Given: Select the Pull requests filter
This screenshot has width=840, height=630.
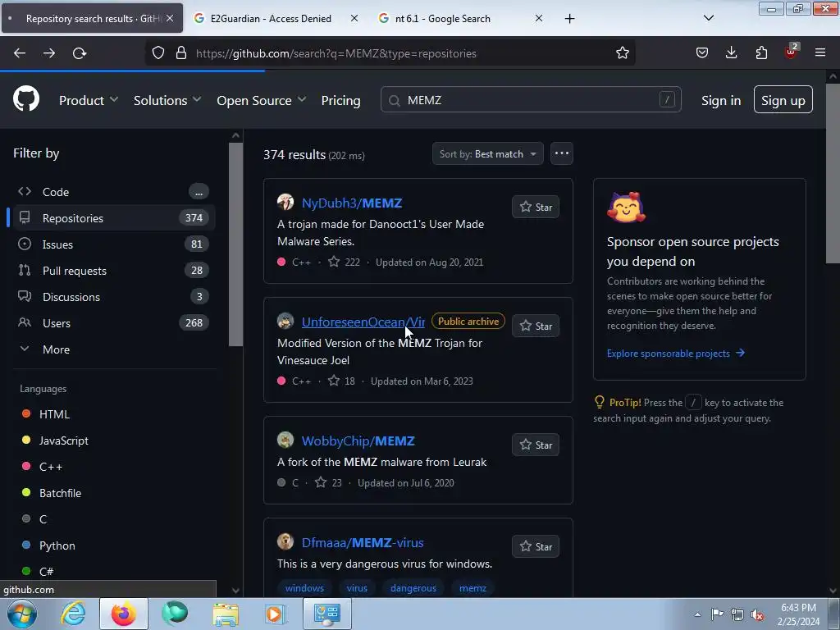Looking at the screenshot, I should (x=113, y=271).
